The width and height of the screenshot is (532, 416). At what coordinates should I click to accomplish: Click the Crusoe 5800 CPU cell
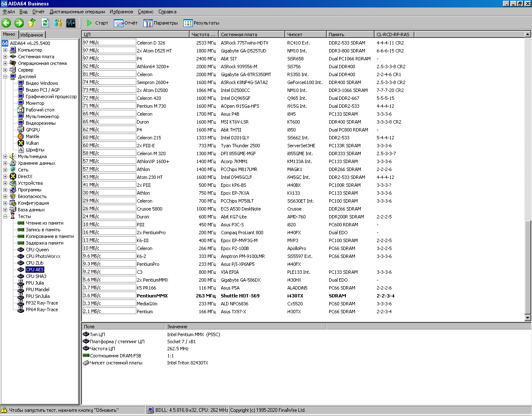pyautogui.click(x=150, y=209)
